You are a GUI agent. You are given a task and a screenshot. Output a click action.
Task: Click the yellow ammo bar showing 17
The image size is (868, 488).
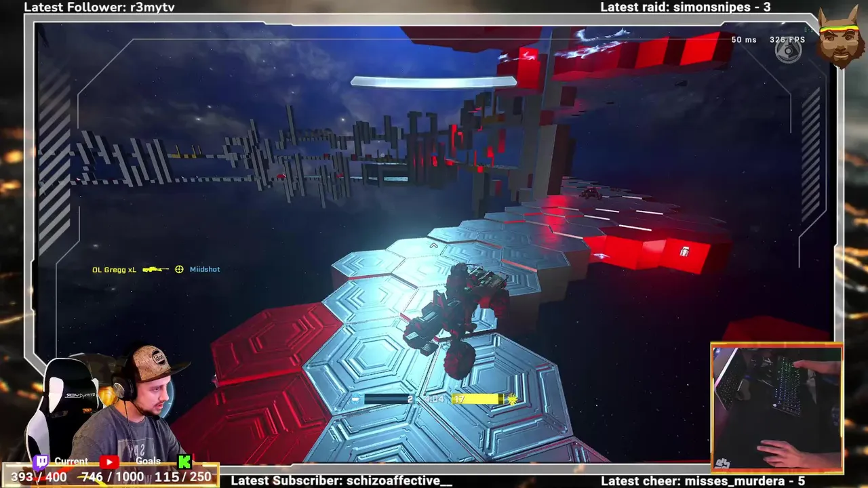coord(478,399)
